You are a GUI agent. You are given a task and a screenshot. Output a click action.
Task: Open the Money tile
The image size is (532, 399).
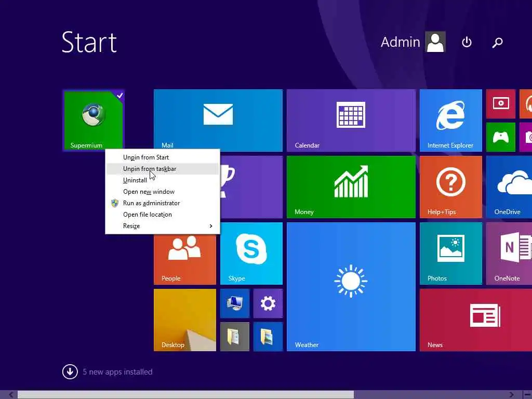[351, 187]
